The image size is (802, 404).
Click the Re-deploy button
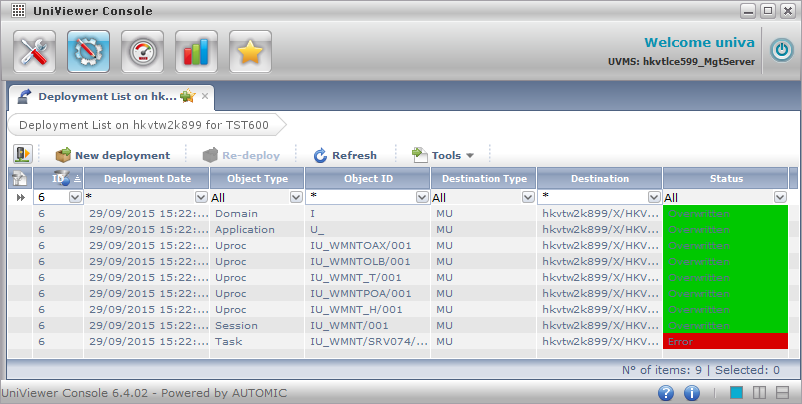pyautogui.click(x=241, y=155)
